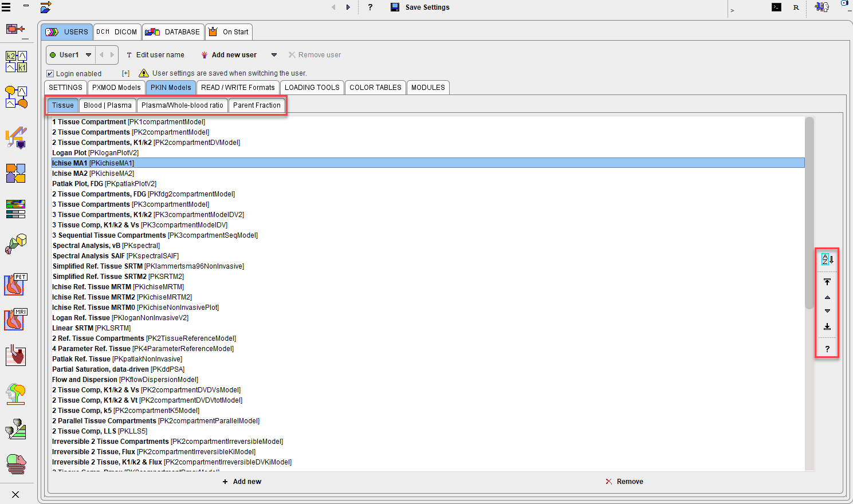Click Remove below the model list
853x504 pixels.
click(624, 482)
